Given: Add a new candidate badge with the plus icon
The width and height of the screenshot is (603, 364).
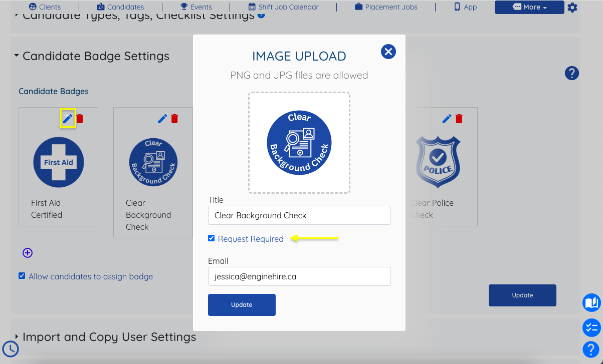Looking at the screenshot, I should point(27,253).
